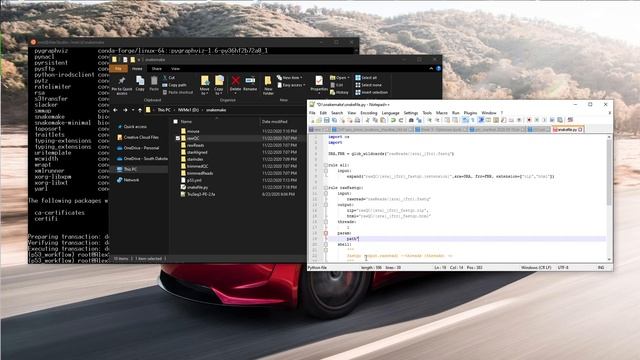The height and width of the screenshot is (360, 640).
Task: Select OneDrive - Personal in the navigation pane
Action: pos(138,148)
